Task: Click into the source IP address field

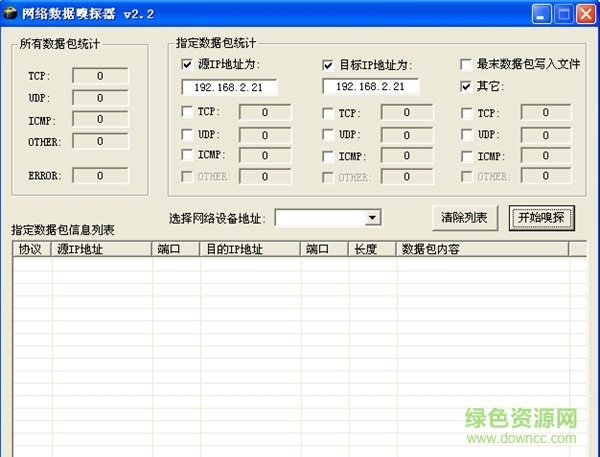Action: 229,87
